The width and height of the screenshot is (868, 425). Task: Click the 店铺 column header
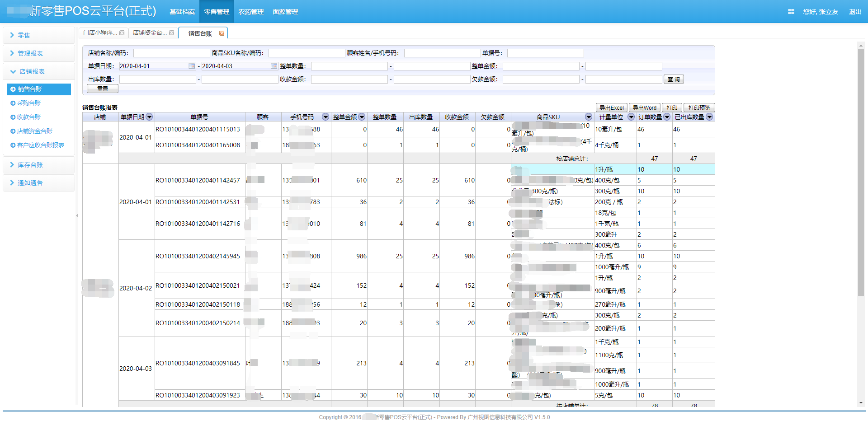click(x=100, y=117)
